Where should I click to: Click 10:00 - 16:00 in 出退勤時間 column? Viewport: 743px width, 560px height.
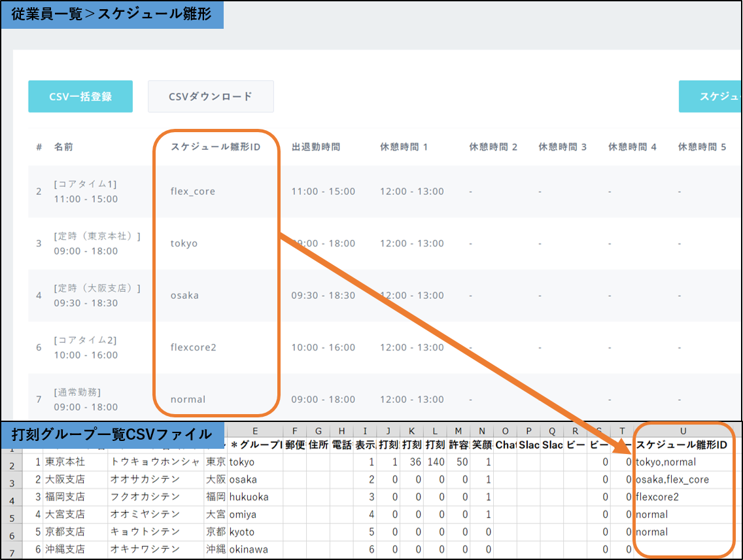[323, 347]
